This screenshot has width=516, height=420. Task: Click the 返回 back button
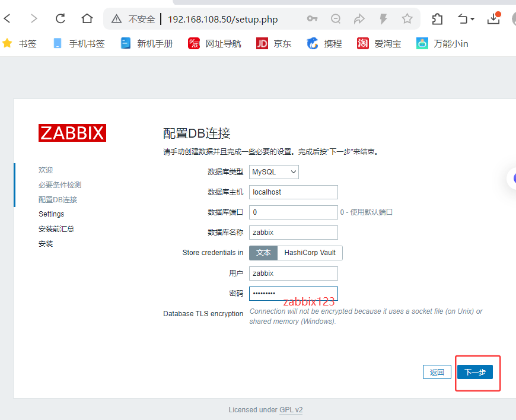pyautogui.click(x=437, y=372)
